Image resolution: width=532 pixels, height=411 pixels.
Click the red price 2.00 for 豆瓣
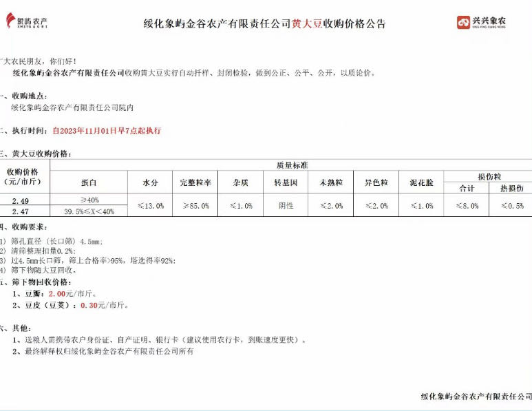coord(56,293)
